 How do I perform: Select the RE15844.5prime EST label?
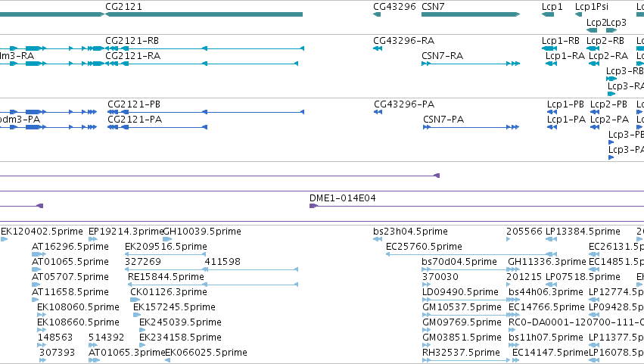166,277
